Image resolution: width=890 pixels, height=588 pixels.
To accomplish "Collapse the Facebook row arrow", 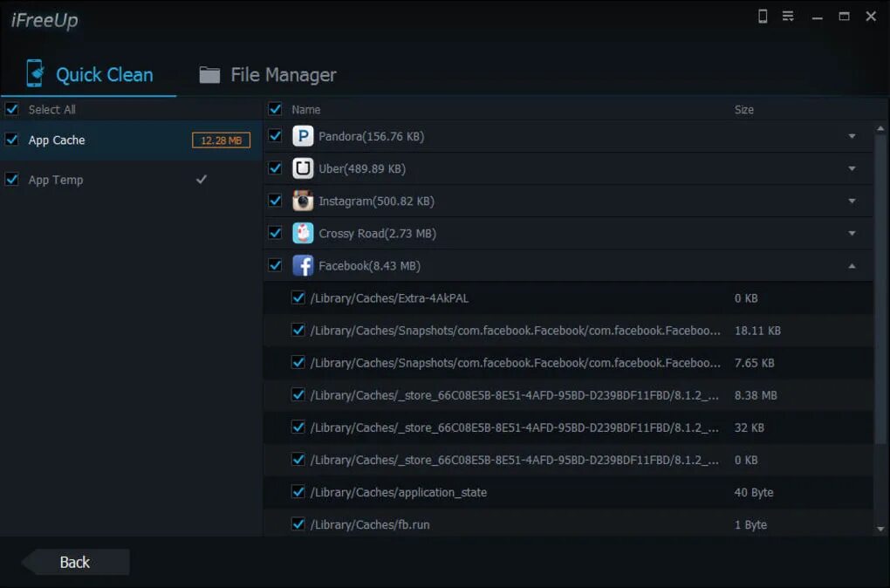I will click(x=852, y=265).
